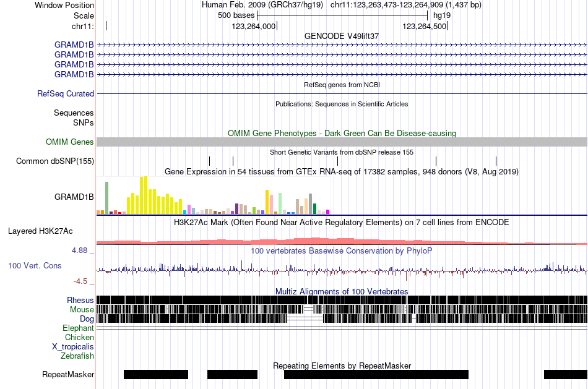Click the light green GTEx expression bar
Image resolution: width=588 pixels, height=389 pixels.
(x=280, y=204)
